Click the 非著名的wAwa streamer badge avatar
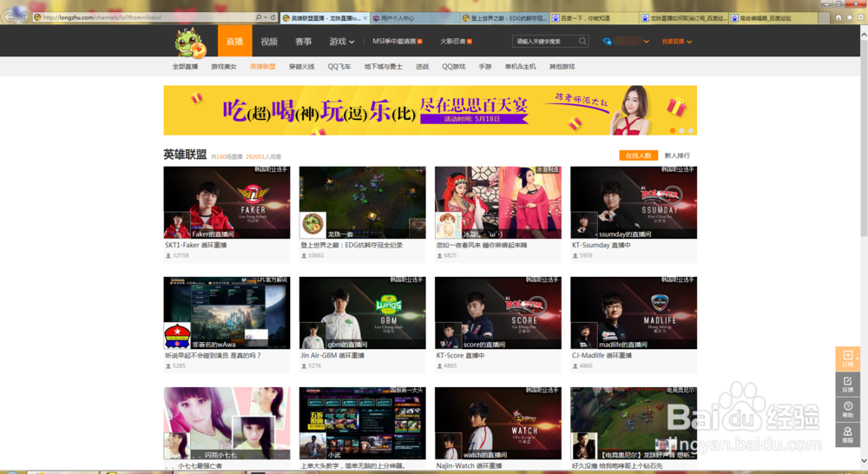Image resolution: width=868 pixels, height=474 pixels. pyautogui.click(x=177, y=336)
